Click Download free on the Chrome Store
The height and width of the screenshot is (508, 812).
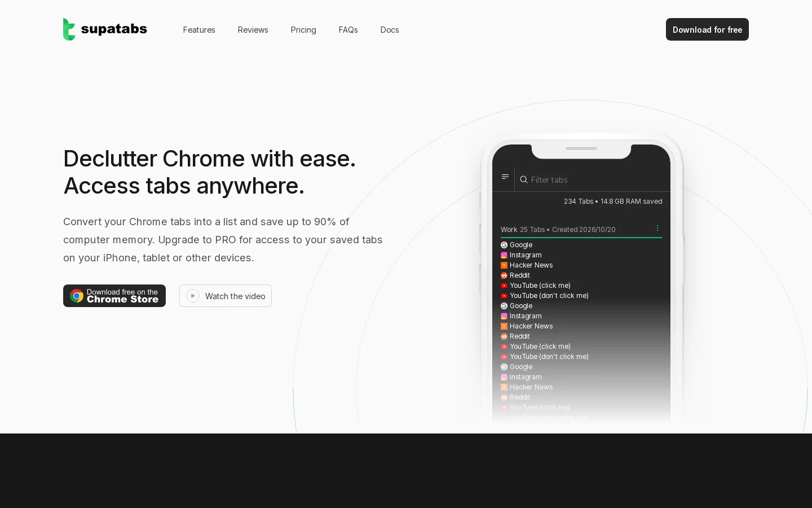click(114, 296)
